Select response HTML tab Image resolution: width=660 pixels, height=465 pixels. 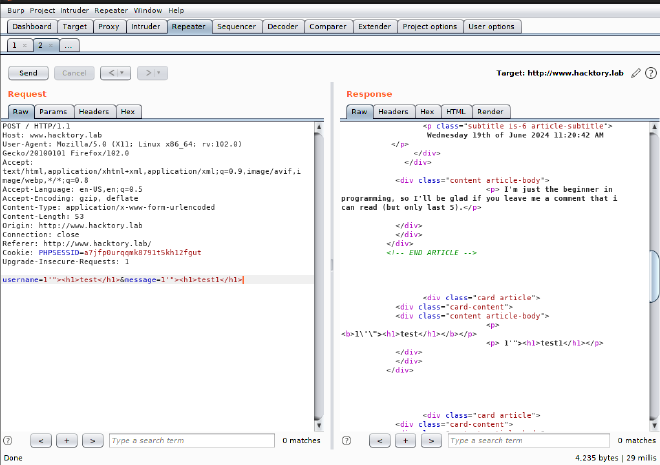click(x=456, y=112)
